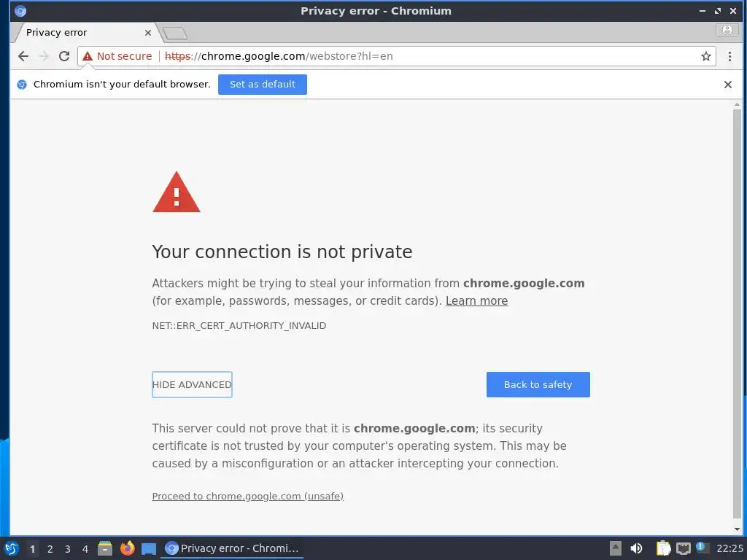The height and width of the screenshot is (560, 747).
Task: Proceed to chrome.google.com (unsafe) link
Action: (248, 496)
